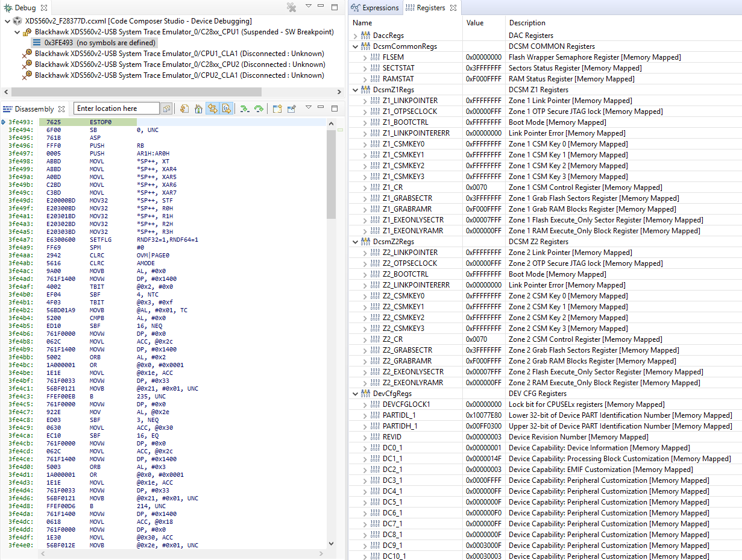Viewport: 742px width, 560px height.
Task: Collapse the DevCfgRegs register group
Action: pos(355,394)
